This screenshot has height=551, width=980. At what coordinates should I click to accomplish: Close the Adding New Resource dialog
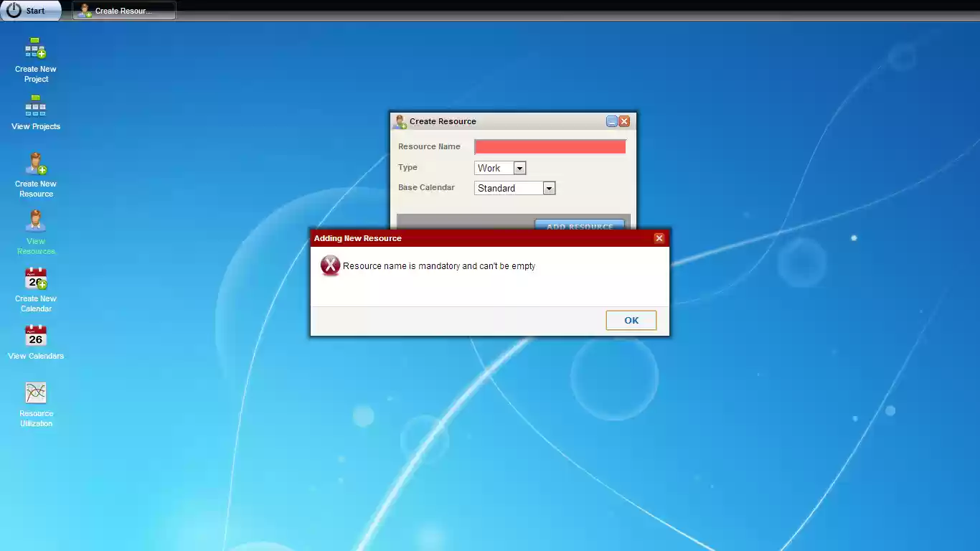point(659,237)
